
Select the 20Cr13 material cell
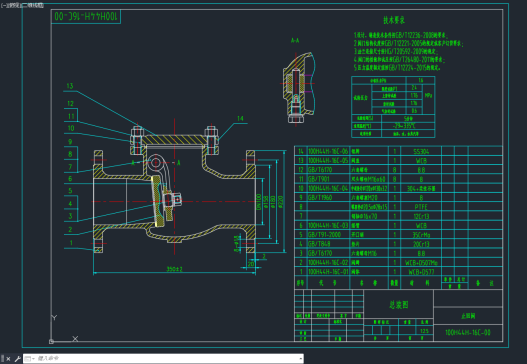point(421,244)
